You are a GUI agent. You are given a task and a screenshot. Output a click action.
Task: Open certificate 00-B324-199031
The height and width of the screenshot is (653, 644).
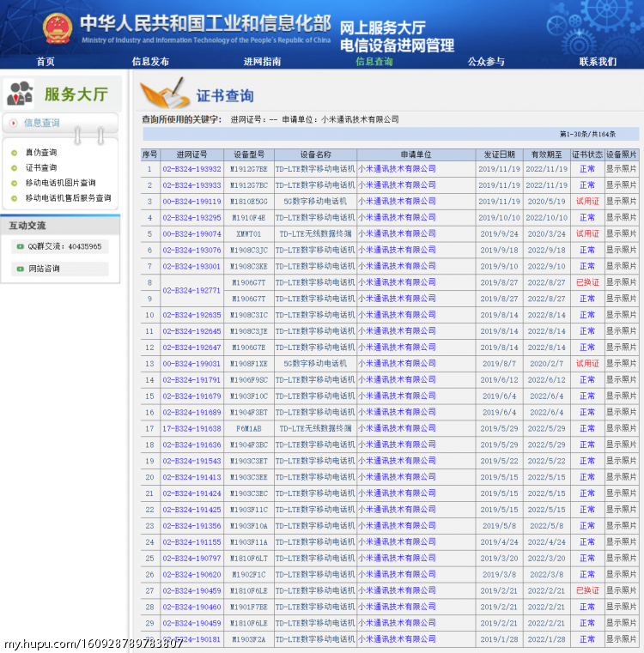(191, 364)
